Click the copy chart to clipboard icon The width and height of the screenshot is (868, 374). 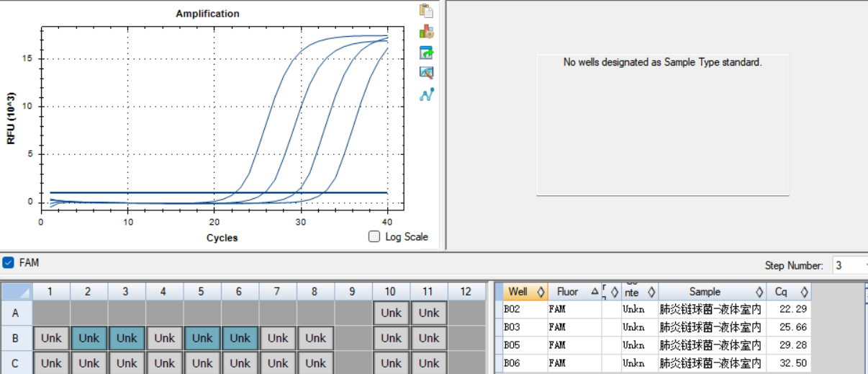[427, 11]
